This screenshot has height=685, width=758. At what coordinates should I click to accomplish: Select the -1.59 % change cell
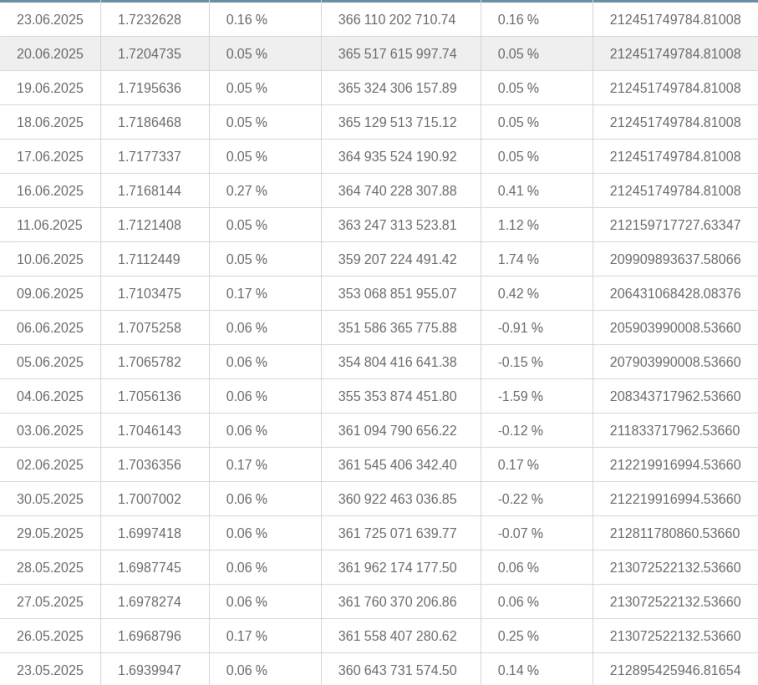pos(520,396)
